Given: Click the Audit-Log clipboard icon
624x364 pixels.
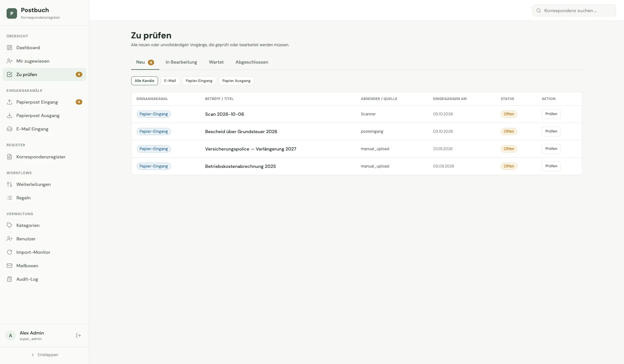Looking at the screenshot, I should 10,279.
